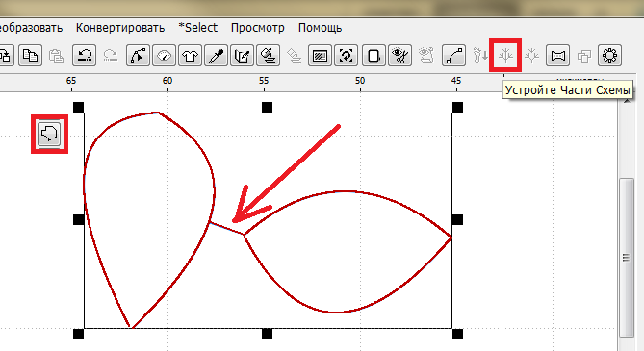The height and width of the screenshot is (351, 644).
Task: Select the node editing pointer tool
Action: [138, 56]
